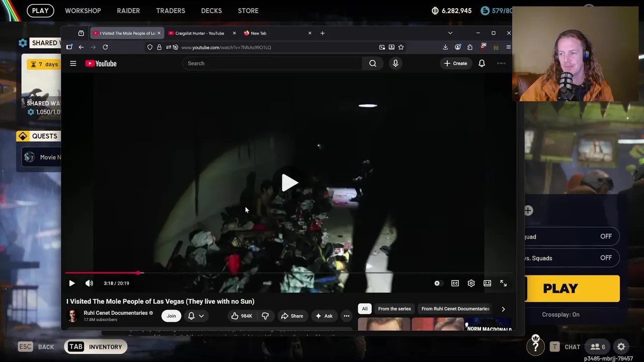
Task: Open the TRADERS game tab
Action: (171, 11)
